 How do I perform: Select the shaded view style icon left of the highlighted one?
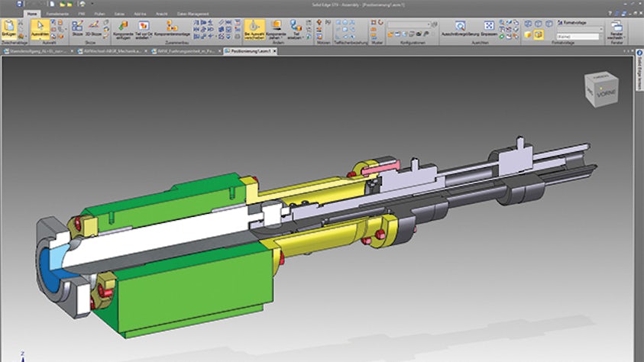tap(528, 35)
